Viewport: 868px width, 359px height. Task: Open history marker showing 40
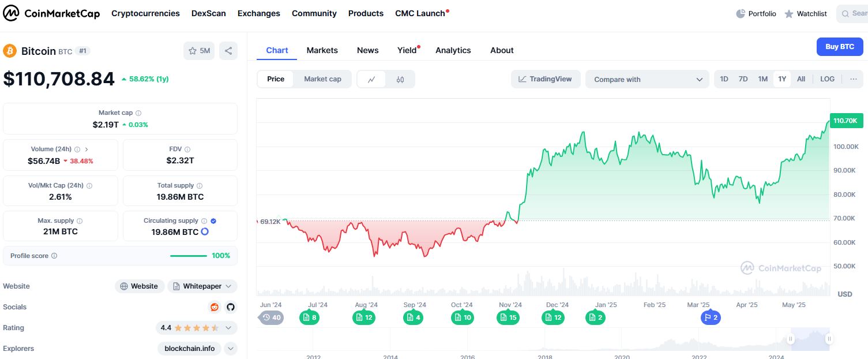coord(271,317)
